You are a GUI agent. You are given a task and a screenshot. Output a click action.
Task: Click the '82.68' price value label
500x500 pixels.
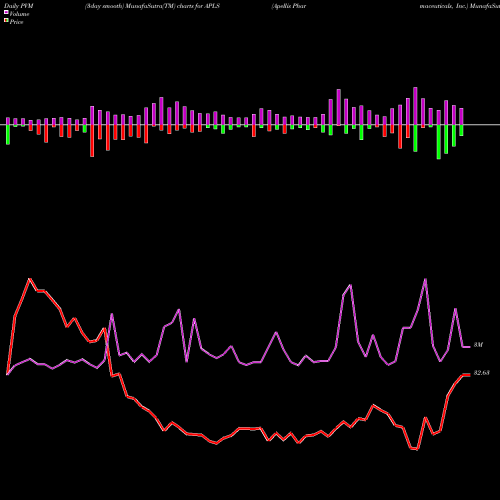tap(482, 373)
